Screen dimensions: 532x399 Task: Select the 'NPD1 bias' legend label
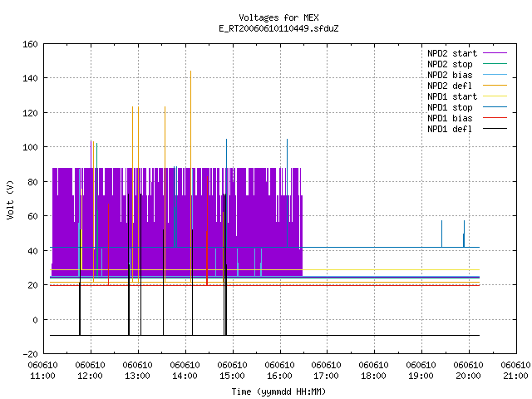pos(450,118)
